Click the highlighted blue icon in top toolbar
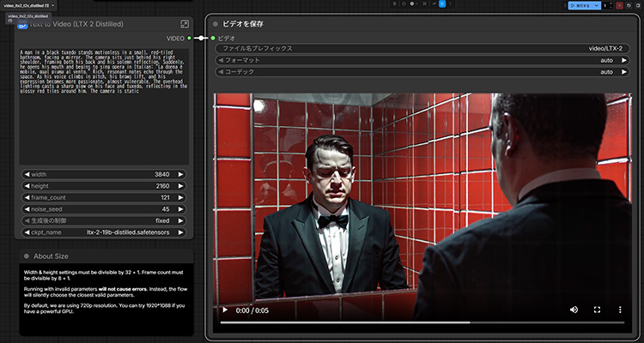Image resolution: width=644 pixels, height=343 pixels. coord(442,4)
